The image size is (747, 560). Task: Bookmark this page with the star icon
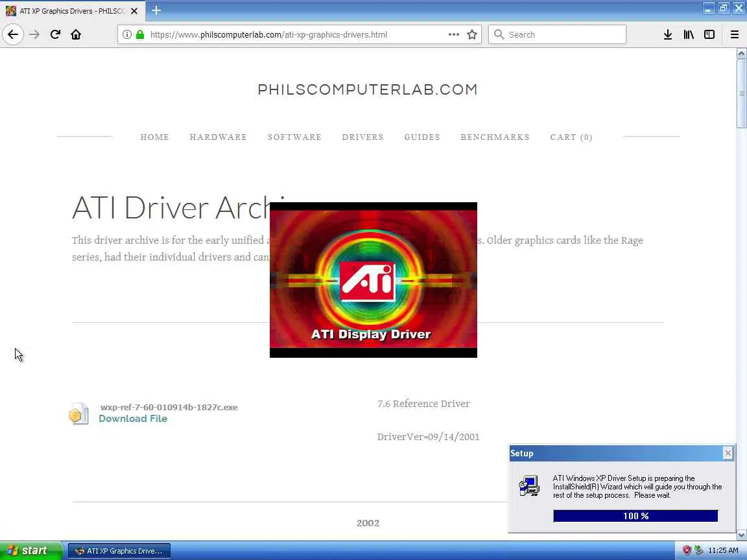pyautogui.click(x=471, y=34)
